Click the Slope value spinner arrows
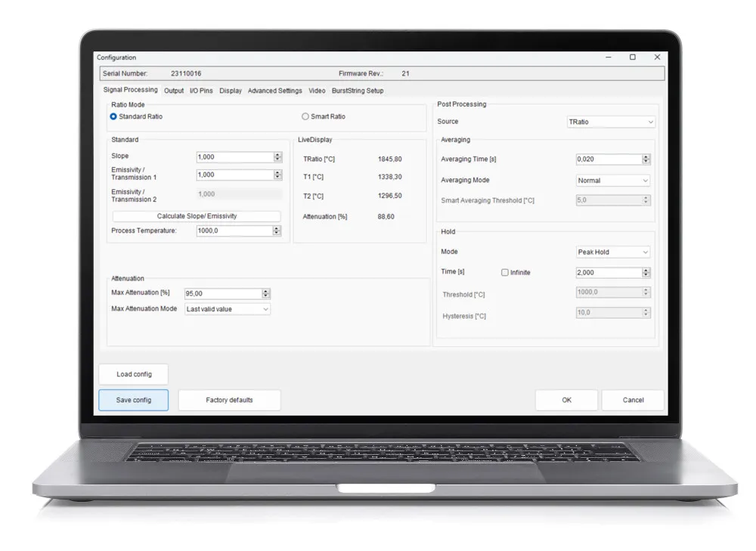The image size is (756, 551). [x=277, y=157]
